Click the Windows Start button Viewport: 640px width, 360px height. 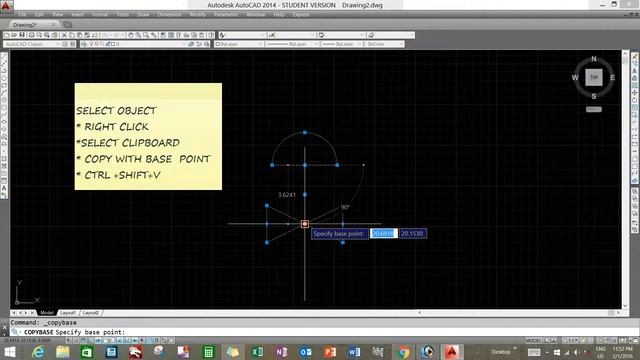pos(9,352)
